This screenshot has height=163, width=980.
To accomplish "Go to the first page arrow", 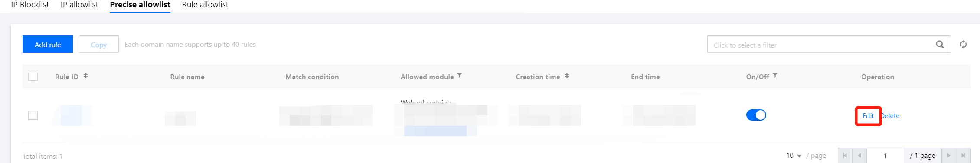I will (x=845, y=156).
